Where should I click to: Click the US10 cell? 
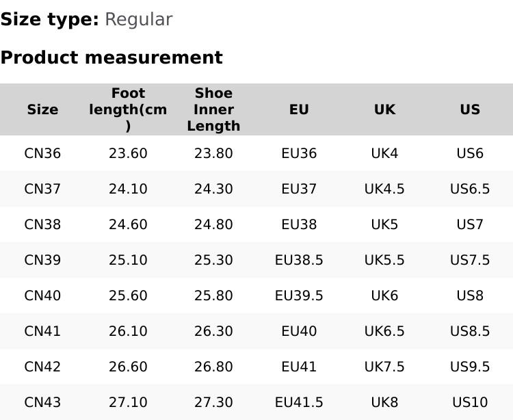pyautogui.click(x=470, y=402)
